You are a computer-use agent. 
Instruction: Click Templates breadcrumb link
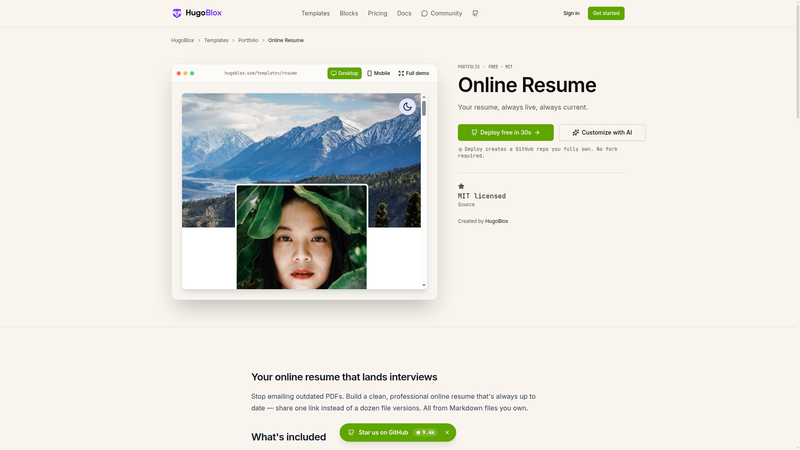[x=216, y=40]
